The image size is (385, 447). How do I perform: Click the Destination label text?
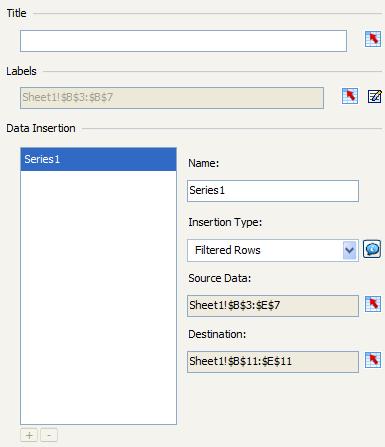click(217, 334)
